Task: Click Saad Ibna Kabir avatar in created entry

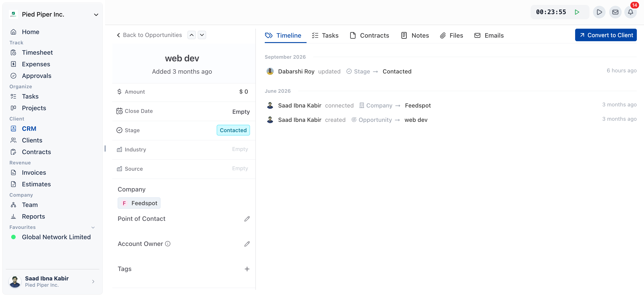Action: coord(270,120)
